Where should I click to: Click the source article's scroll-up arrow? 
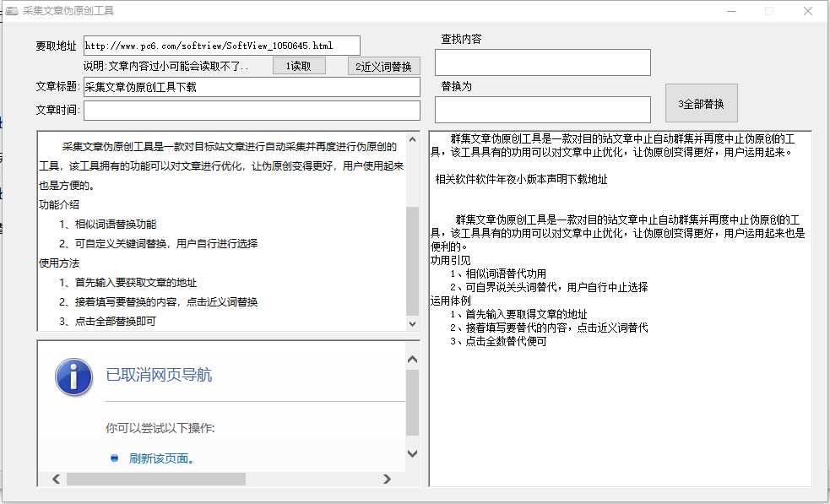[x=412, y=139]
